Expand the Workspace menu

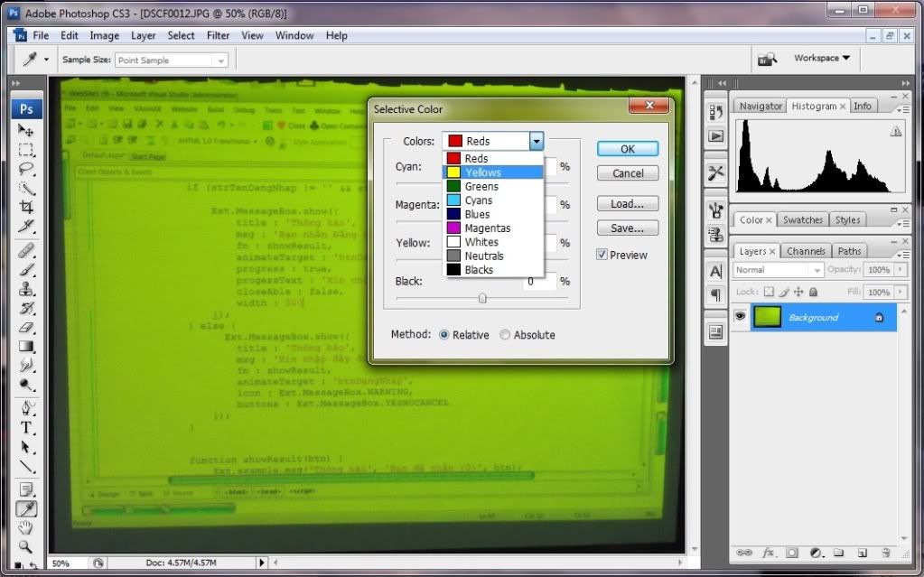click(821, 59)
